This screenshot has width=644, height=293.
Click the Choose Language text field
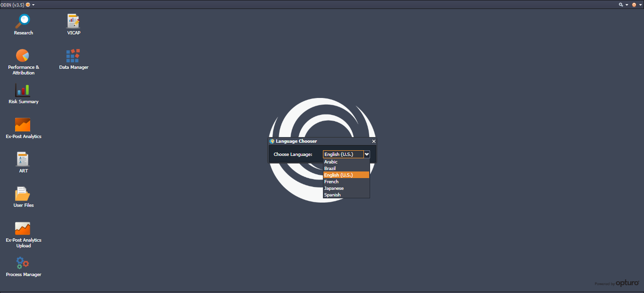[343, 155]
